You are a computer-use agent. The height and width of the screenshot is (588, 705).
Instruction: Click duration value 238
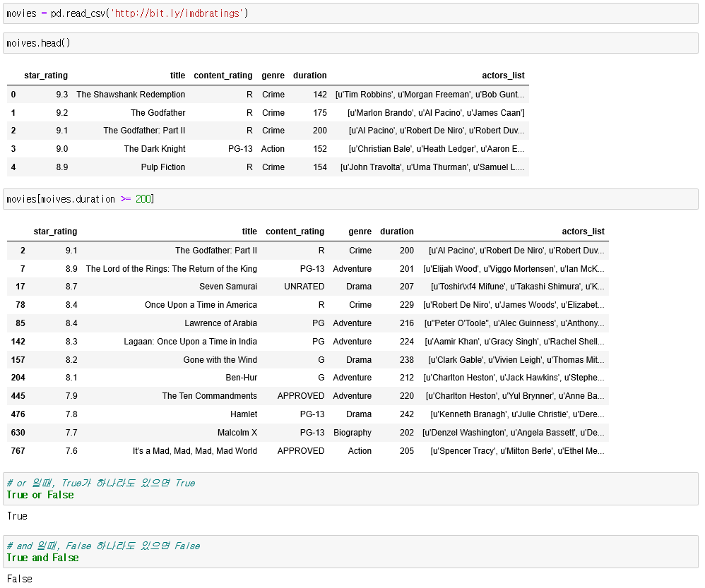(x=407, y=360)
